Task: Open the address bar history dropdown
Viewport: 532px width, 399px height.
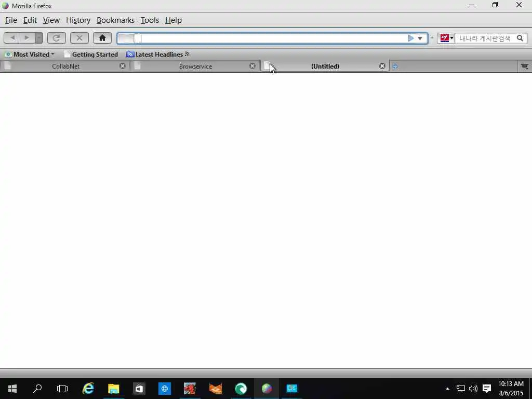Action: click(x=420, y=38)
